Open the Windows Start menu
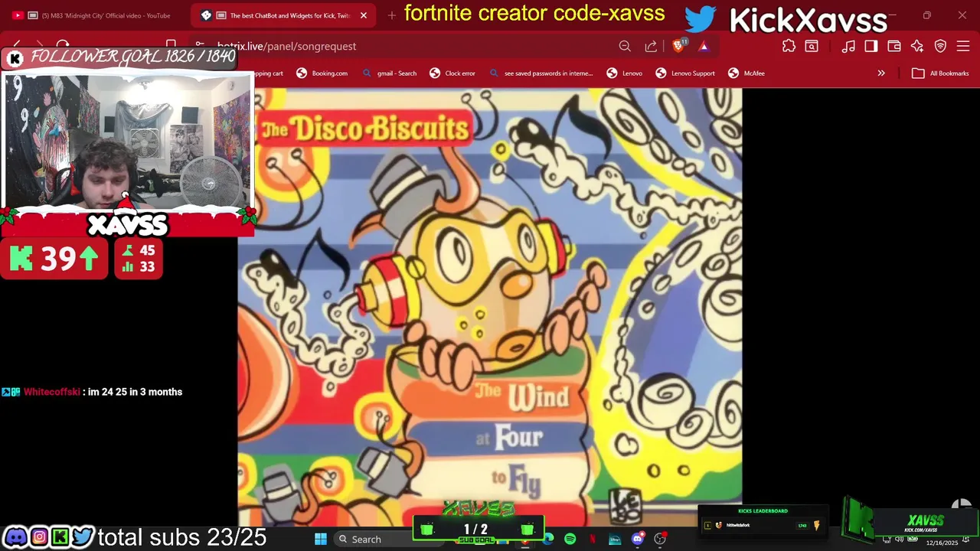The image size is (980, 551). pyautogui.click(x=321, y=539)
